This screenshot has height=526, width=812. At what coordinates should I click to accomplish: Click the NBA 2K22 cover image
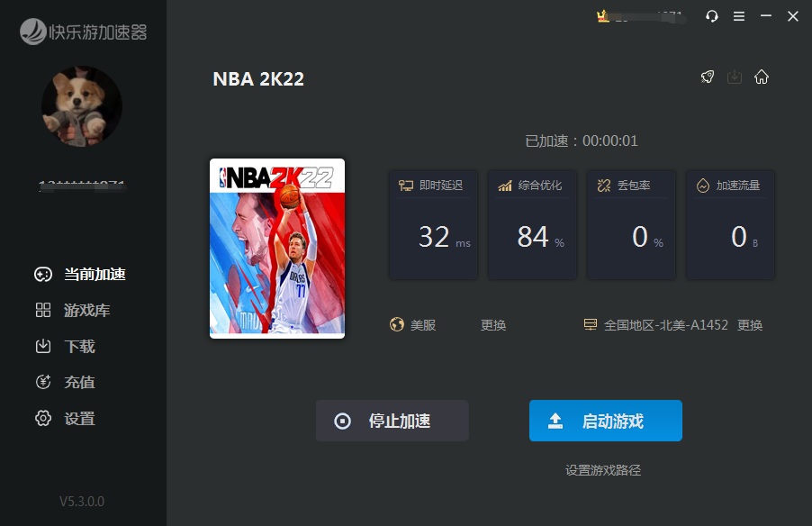[x=277, y=249]
